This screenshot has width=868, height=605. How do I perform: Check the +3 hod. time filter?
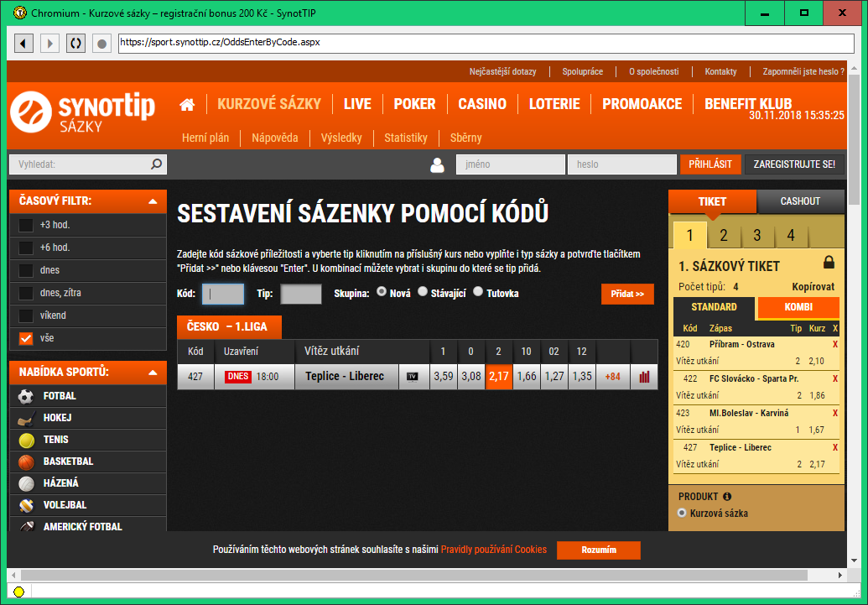[x=26, y=225]
